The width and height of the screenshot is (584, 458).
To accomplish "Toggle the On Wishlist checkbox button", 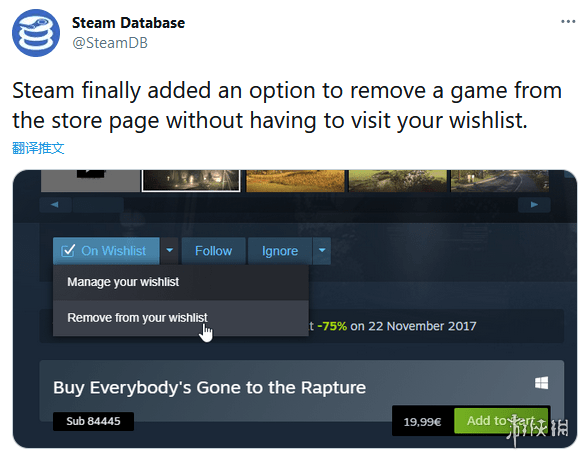I will pos(106,251).
